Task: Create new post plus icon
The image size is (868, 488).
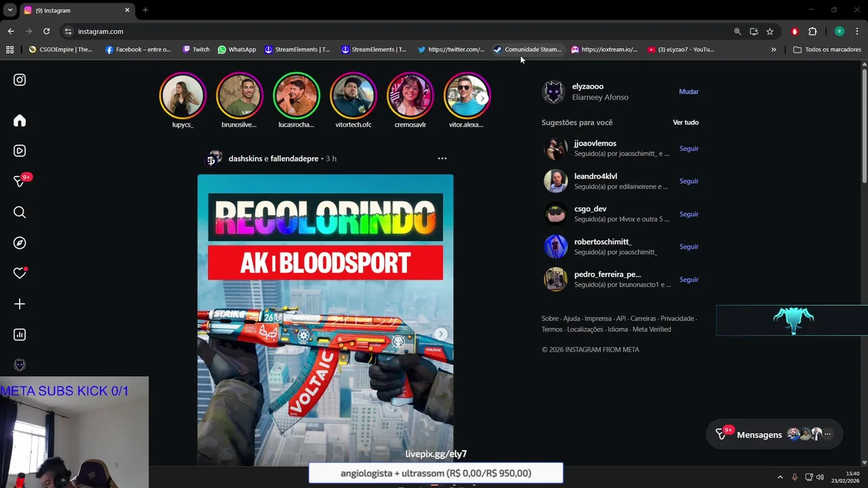Action: [x=20, y=304]
